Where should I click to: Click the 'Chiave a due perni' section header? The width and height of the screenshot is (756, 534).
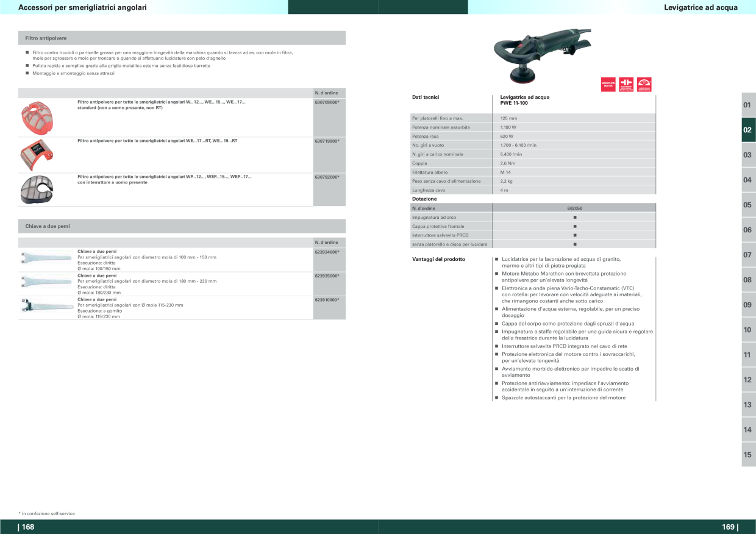(182, 226)
